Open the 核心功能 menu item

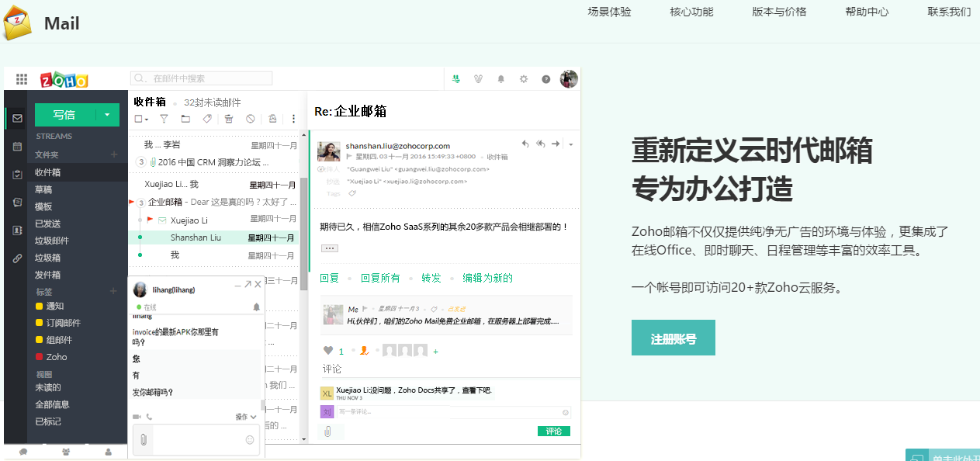click(691, 12)
